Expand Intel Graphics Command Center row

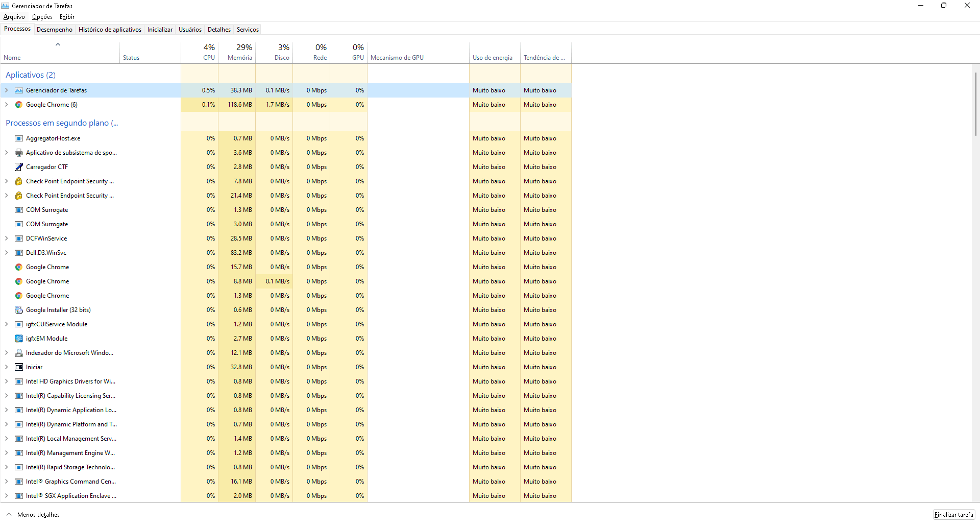[6, 482]
